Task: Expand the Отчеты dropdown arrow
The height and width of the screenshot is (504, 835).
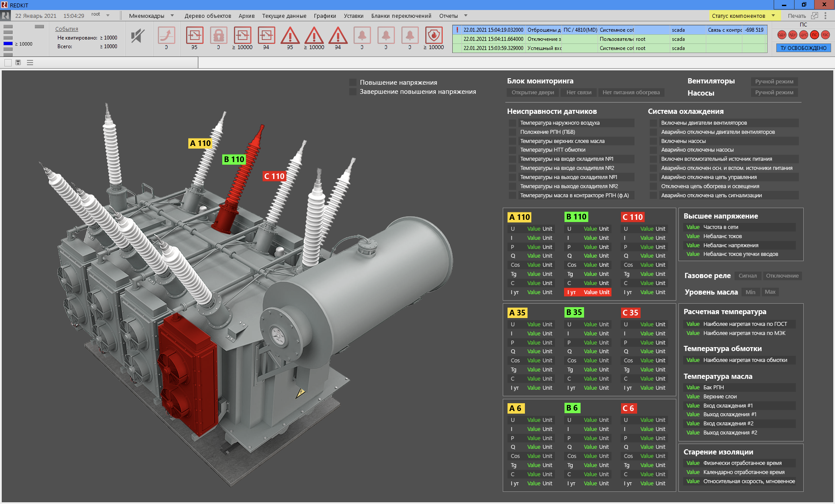Action: tap(466, 15)
